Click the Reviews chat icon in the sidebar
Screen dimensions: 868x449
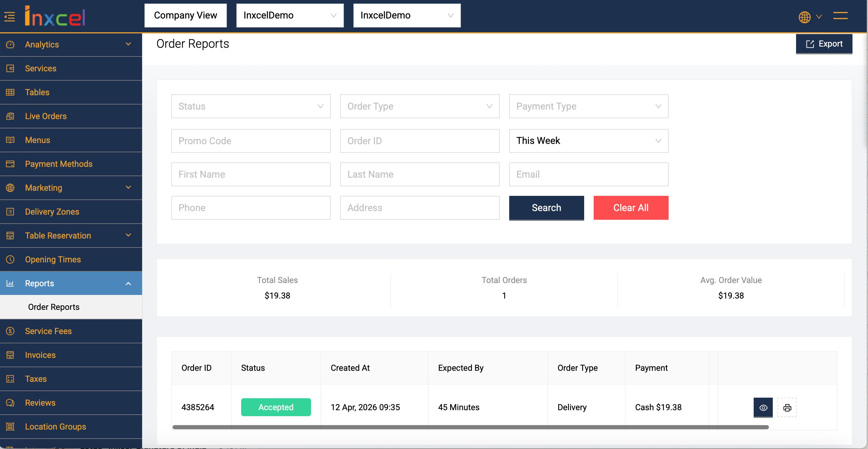(x=10, y=402)
